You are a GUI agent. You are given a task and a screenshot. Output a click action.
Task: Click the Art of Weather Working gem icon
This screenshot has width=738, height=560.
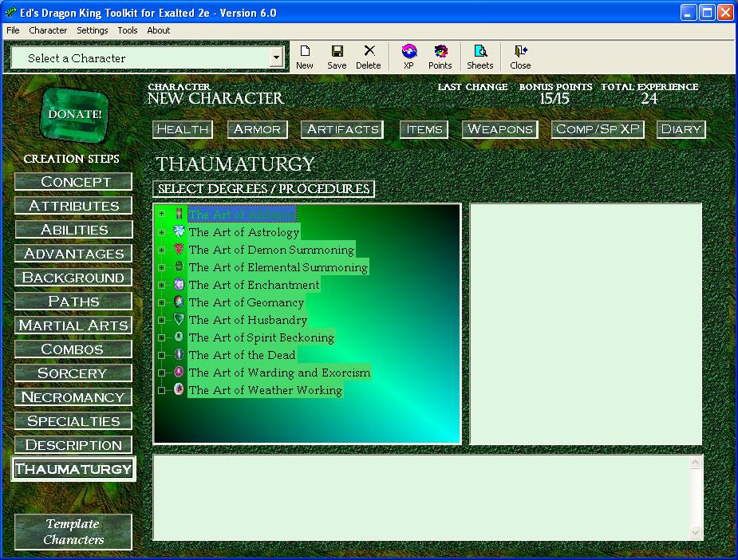pos(179,389)
